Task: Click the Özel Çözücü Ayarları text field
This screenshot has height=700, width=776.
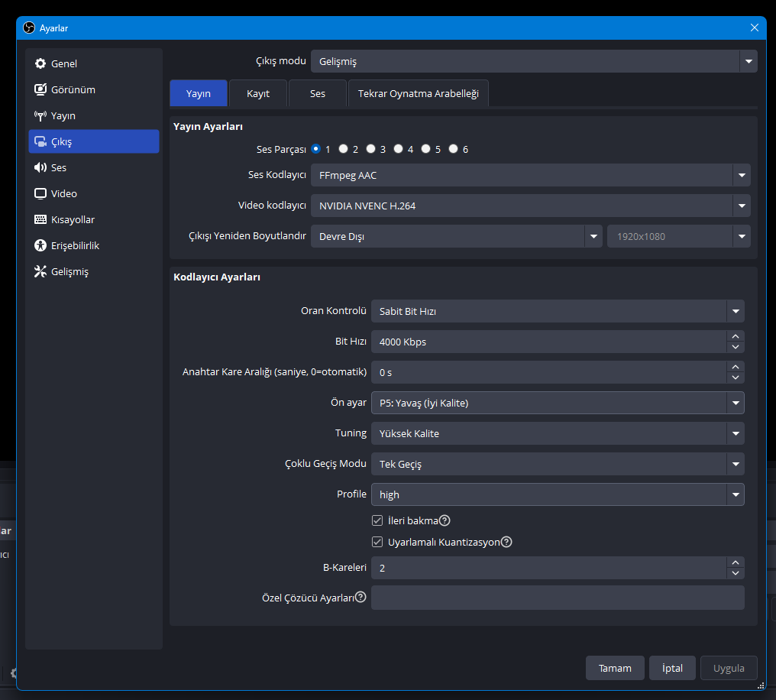Action: [557, 598]
